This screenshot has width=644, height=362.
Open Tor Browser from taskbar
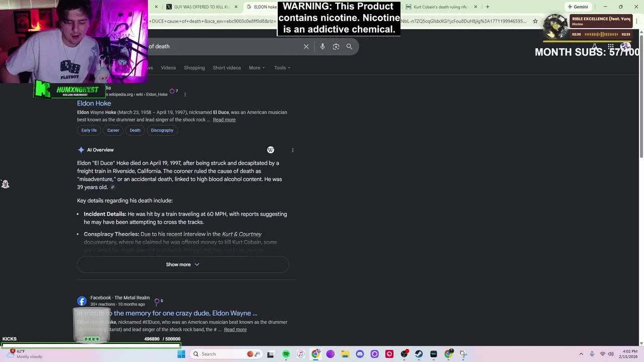[331, 354]
